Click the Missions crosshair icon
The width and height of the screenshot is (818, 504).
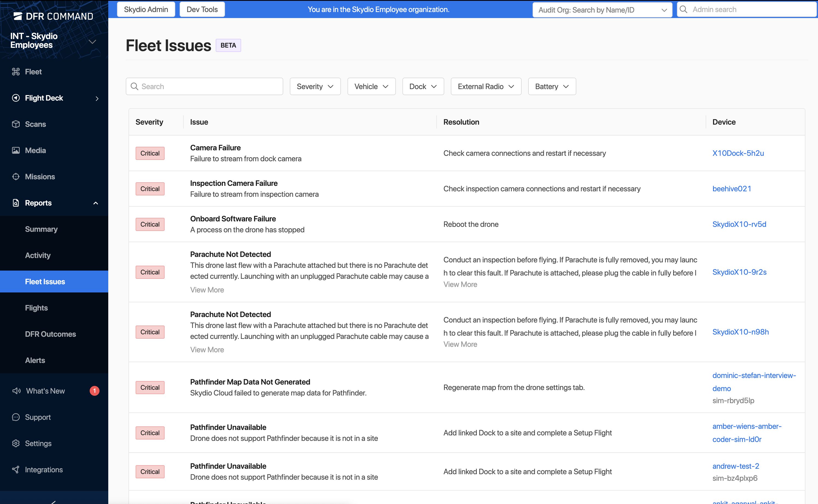pos(16,177)
